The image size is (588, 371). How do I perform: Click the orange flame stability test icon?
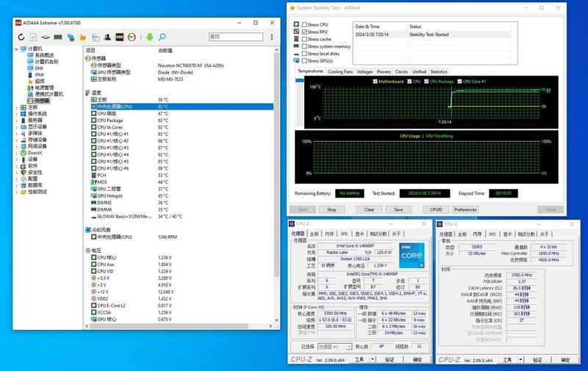(83, 37)
